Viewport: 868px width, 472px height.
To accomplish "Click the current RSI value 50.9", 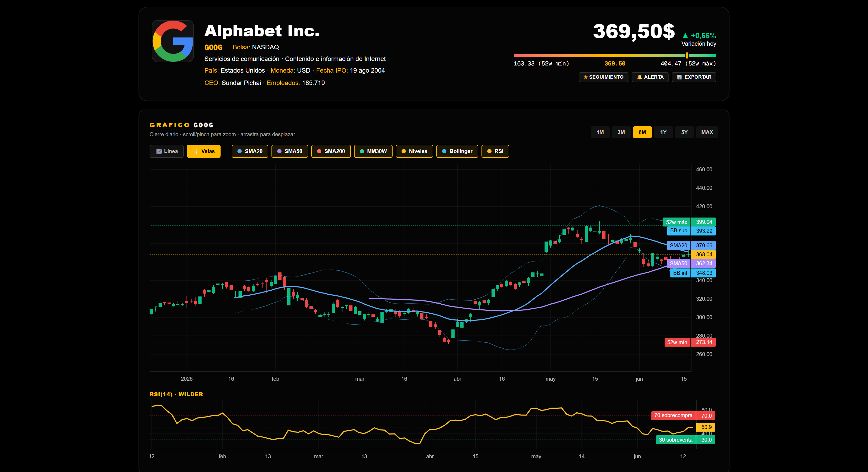I will tap(706, 427).
